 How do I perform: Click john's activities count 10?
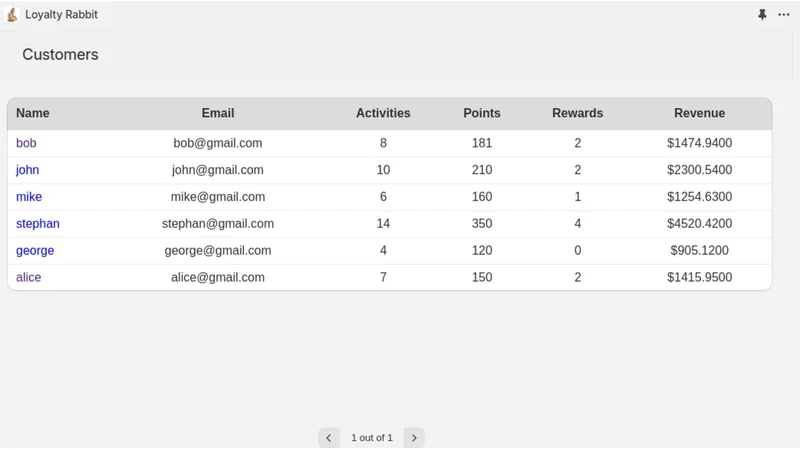(x=383, y=170)
